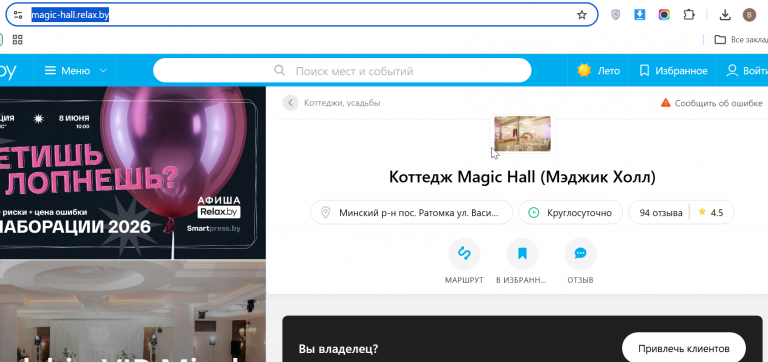The height and width of the screenshot is (362, 768).
Task: Open the browser profile avatar
Action: 749,15
